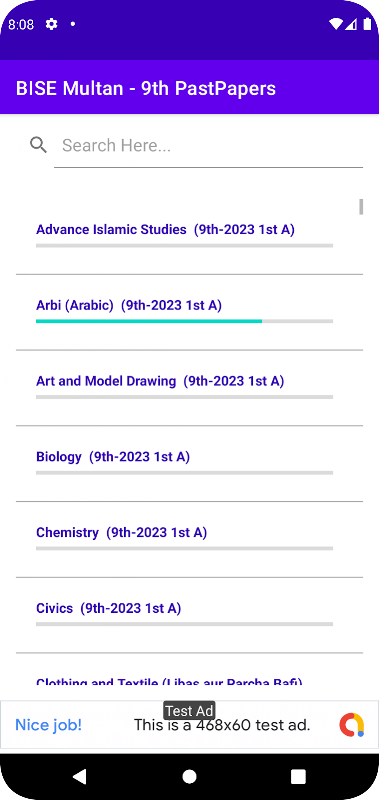Screen dimensions: 379x800
Task: Open Civics 9th-2023 1st A paper
Action: [x=189, y=615]
